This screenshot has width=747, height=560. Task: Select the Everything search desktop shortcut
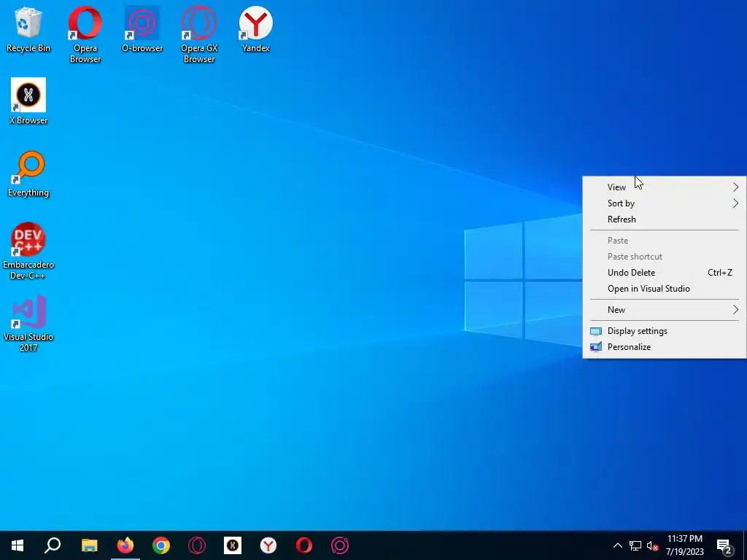point(28,174)
